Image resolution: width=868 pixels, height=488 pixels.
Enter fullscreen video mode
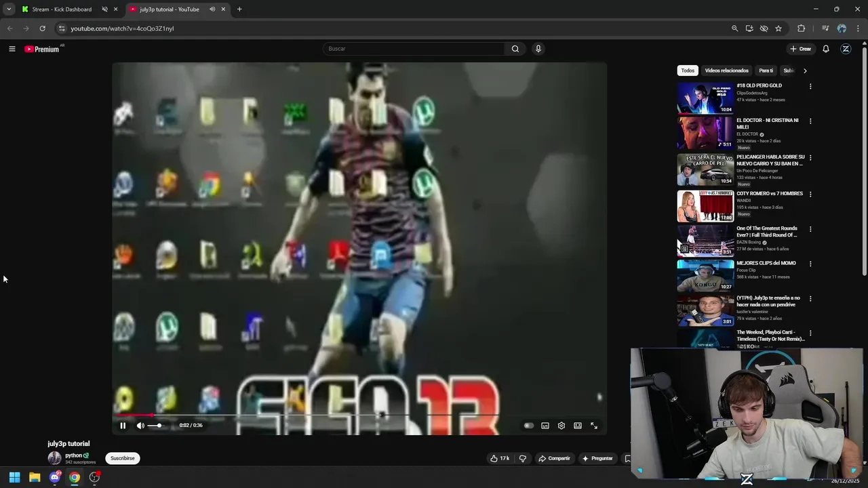(594, 426)
